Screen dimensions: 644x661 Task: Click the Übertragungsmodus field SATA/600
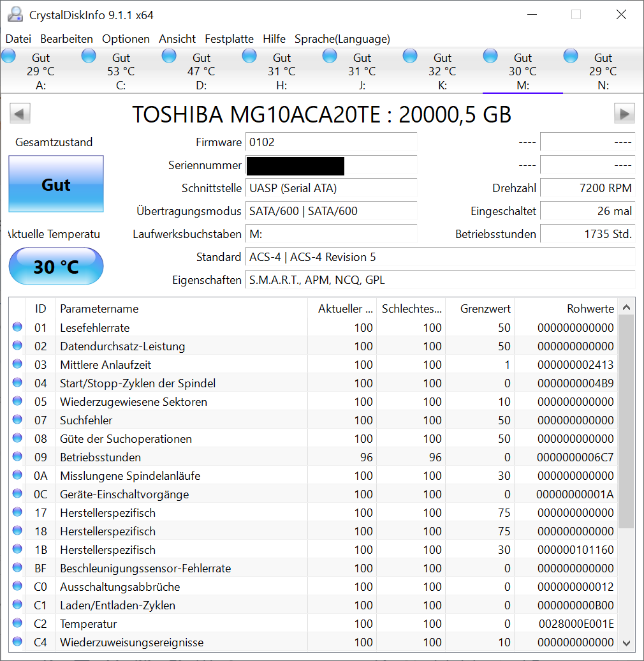[x=332, y=211]
